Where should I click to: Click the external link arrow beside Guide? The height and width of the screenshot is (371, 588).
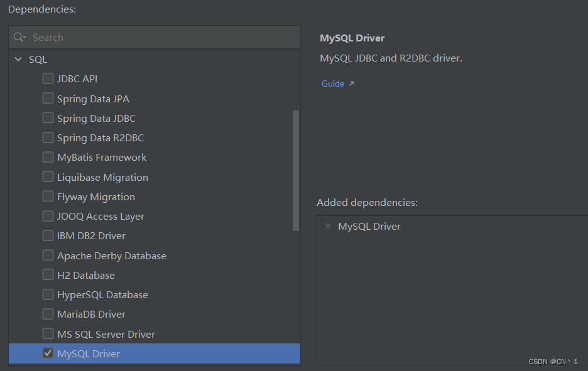(352, 83)
